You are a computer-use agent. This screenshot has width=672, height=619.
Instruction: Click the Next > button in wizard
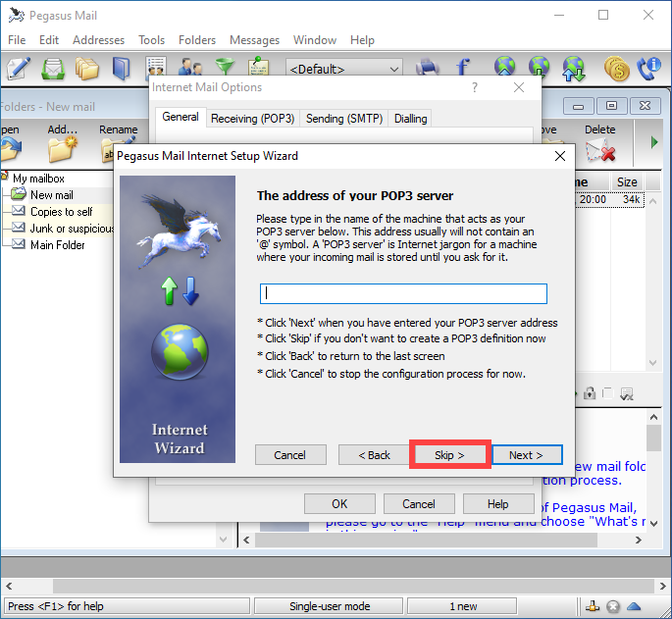pyautogui.click(x=526, y=455)
